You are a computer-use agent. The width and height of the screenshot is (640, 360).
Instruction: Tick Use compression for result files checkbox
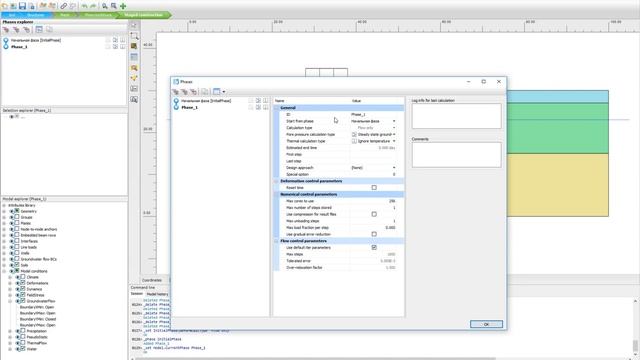coord(374,214)
